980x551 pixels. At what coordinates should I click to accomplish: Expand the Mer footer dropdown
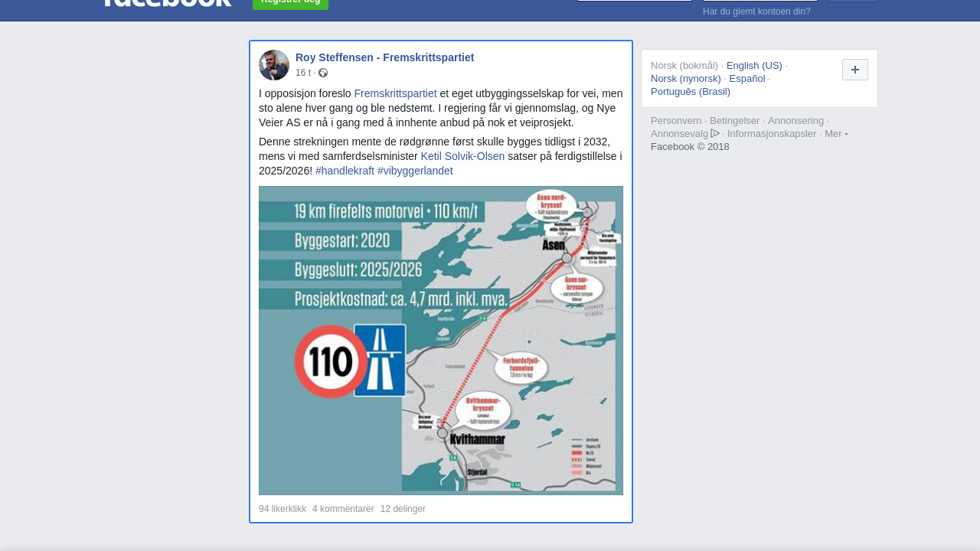836,134
